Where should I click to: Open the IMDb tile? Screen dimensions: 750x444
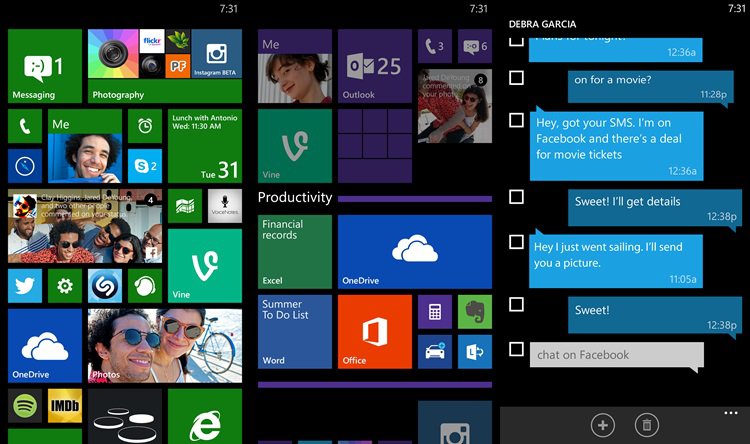(x=65, y=406)
